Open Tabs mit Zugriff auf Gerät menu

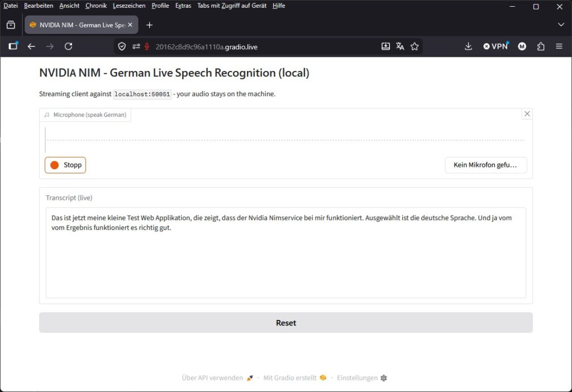coord(232,6)
